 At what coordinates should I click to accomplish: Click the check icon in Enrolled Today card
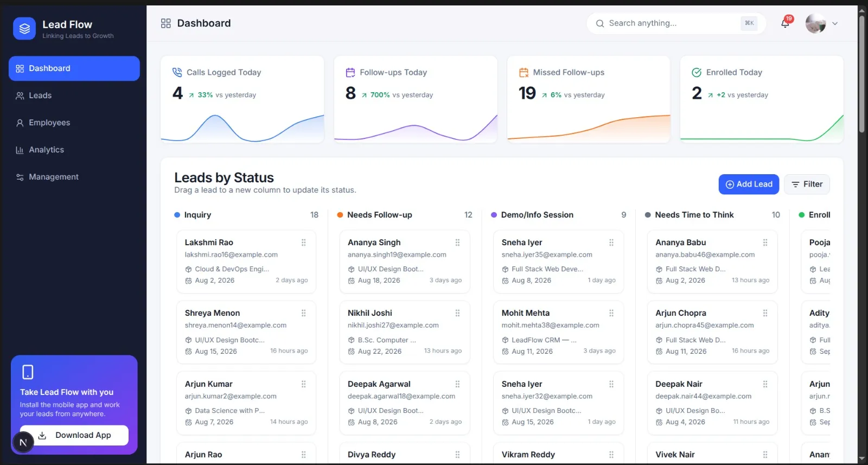[x=697, y=72]
